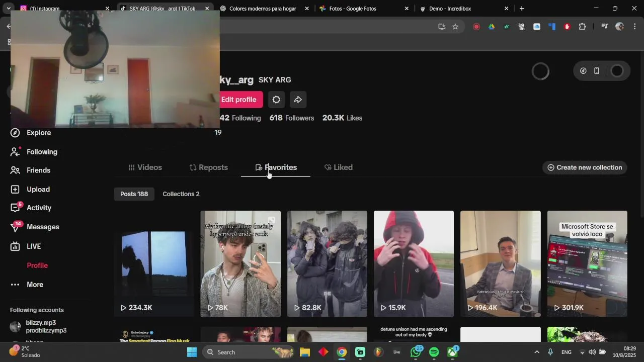Click the crossed keys extension icon
Screen dimensions: 644x362
click(522, 27)
